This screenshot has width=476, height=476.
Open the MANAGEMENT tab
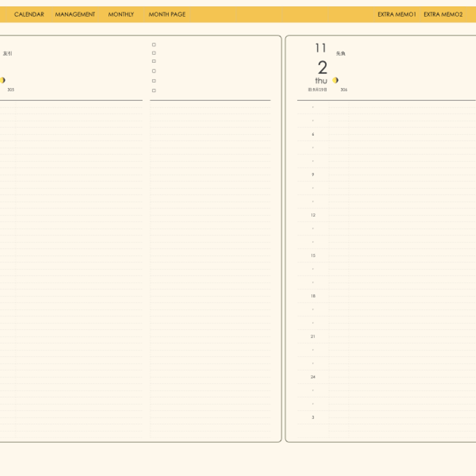coord(75,14)
